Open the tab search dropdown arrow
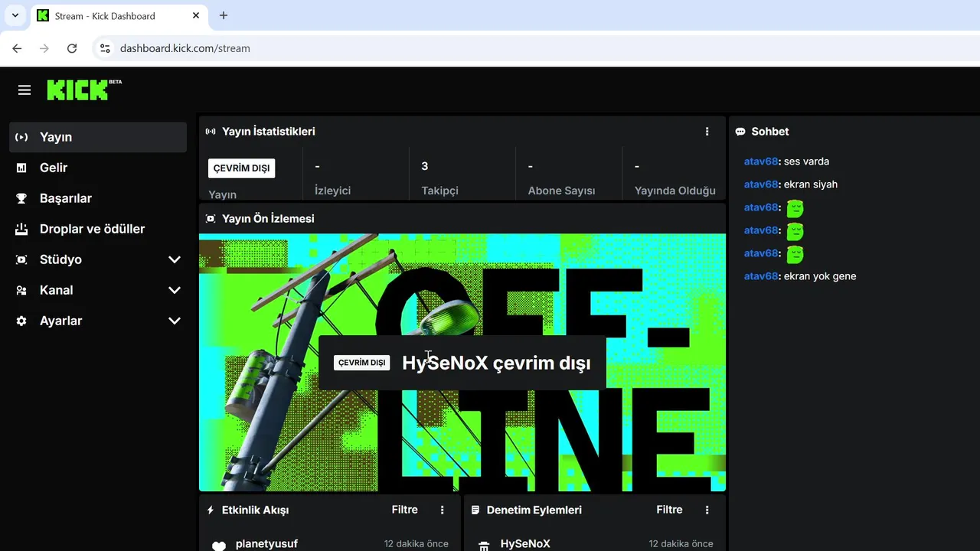 click(x=15, y=15)
